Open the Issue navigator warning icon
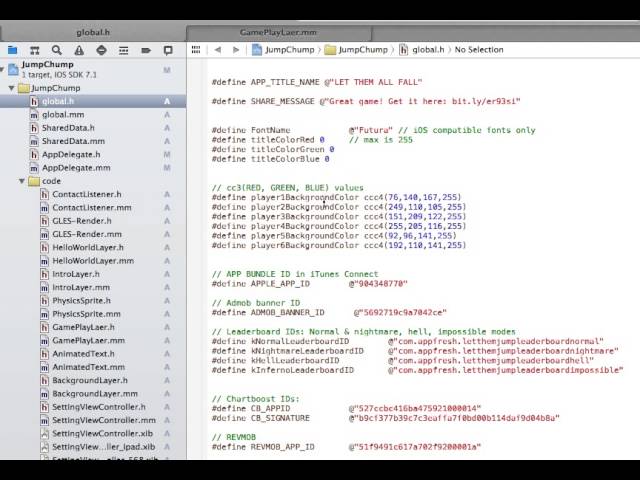Image resolution: width=640 pixels, height=480 pixels. [x=79, y=50]
